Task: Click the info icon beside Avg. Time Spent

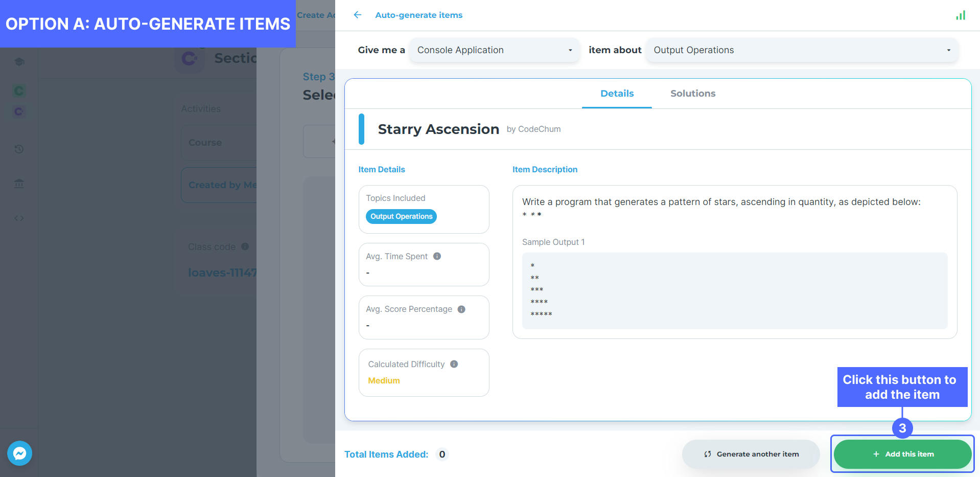Action: point(437,256)
